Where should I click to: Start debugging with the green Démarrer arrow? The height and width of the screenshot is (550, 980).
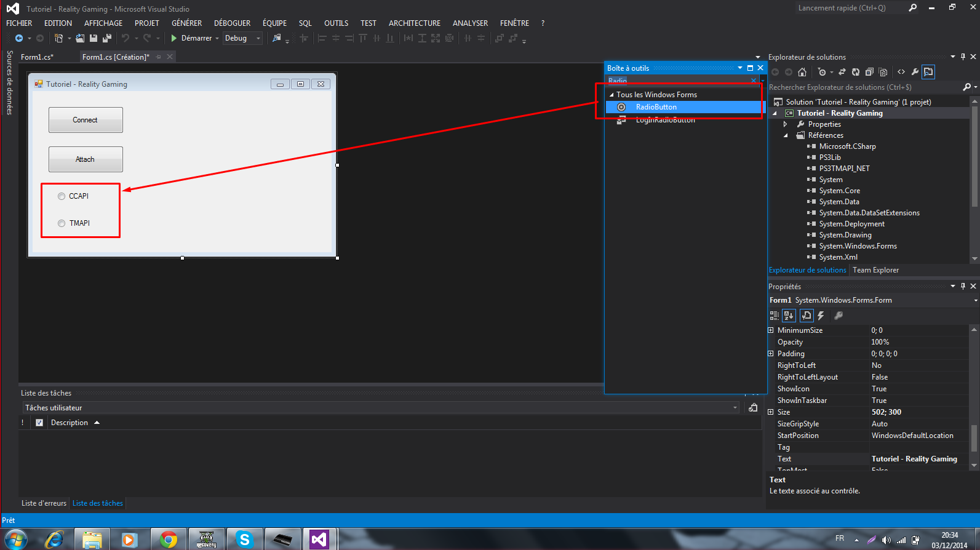pyautogui.click(x=174, y=38)
